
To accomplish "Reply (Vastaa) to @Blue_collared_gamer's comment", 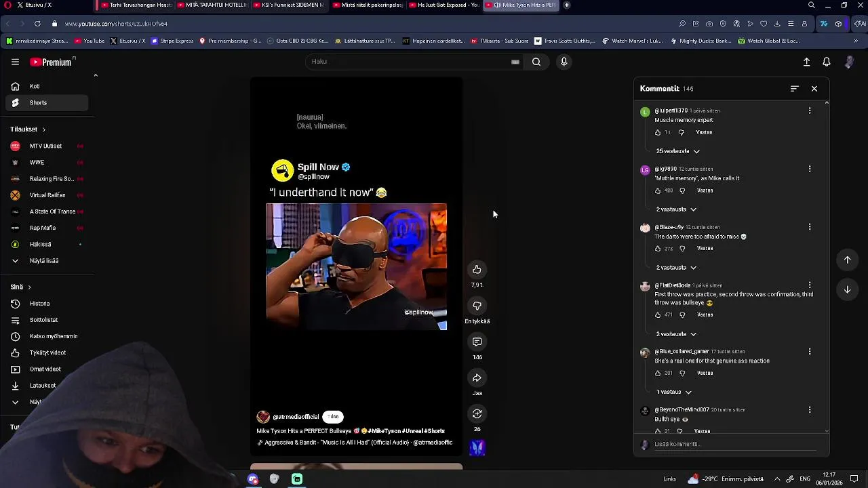I will [x=705, y=373].
